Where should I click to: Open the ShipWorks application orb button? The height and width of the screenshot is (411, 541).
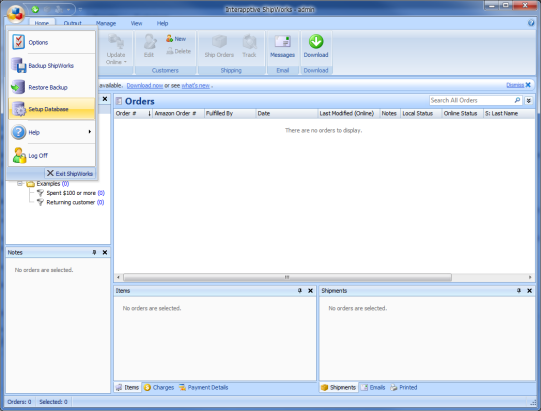click(x=16, y=14)
